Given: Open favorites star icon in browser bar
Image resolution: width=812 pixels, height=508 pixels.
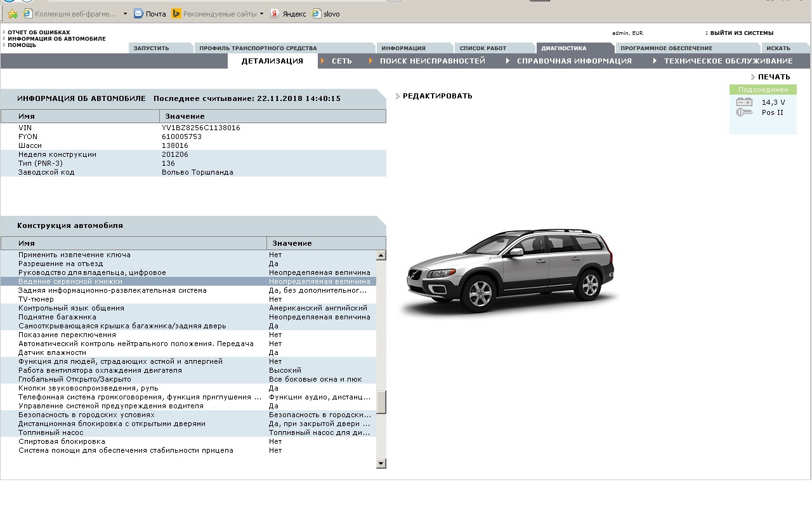Looking at the screenshot, I should [x=12, y=14].
